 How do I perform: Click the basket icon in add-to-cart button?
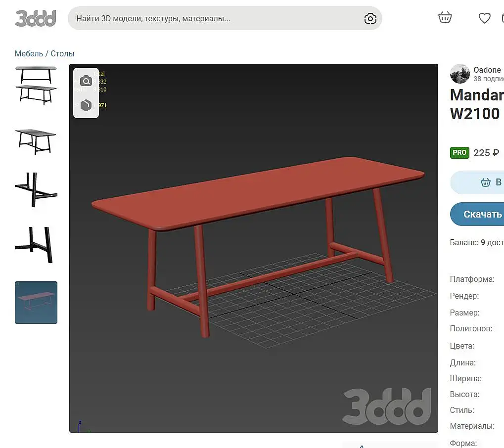[485, 182]
